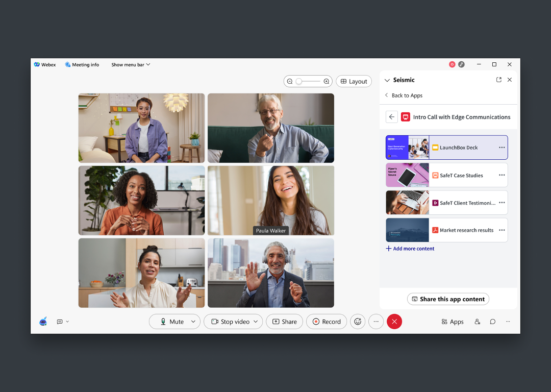Toggle closed captions icon

tap(60, 322)
